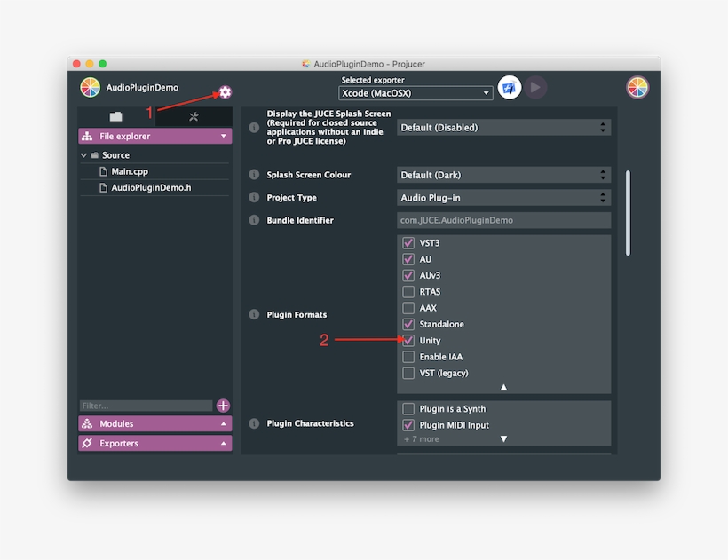This screenshot has height=560, width=728.
Task: Enable the RTAS plugin format
Action: point(408,291)
